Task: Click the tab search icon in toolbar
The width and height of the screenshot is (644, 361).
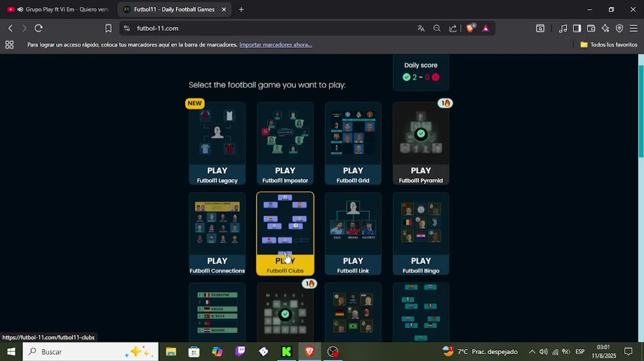Action: (540, 29)
